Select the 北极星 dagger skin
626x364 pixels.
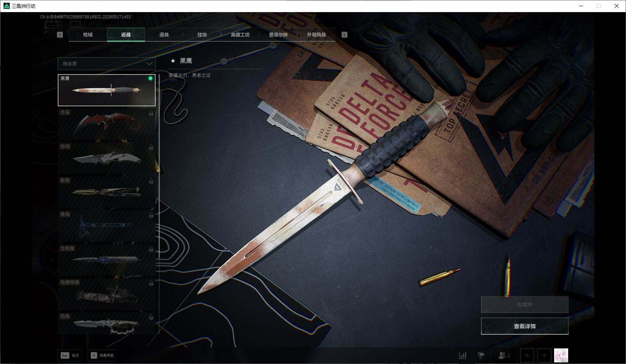107,260
